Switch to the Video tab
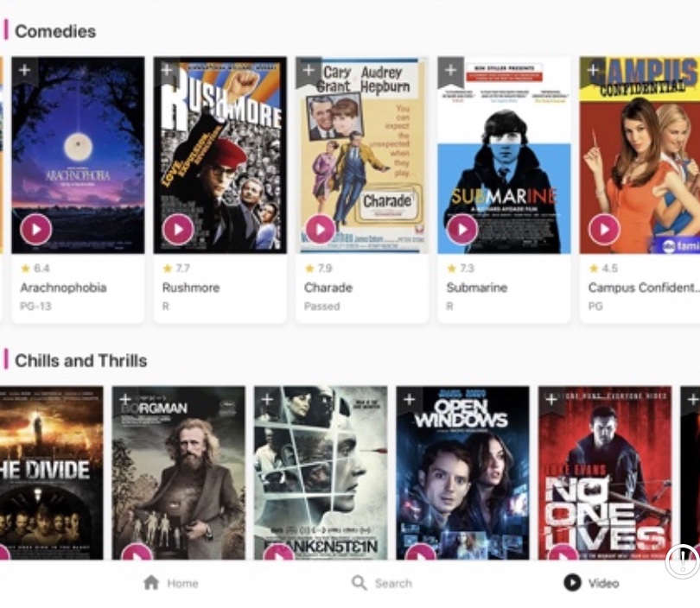This screenshot has height=608, width=700. tap(591, 583)
